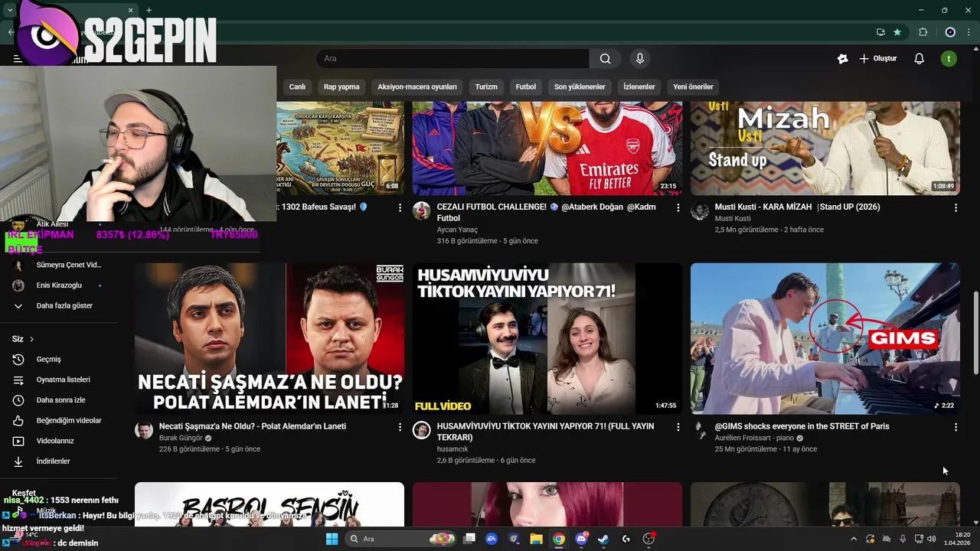The image size is (980, 551).
Task: Open the husamcık channel avatar
Action: pyautogui.click(x=422, y=430)
